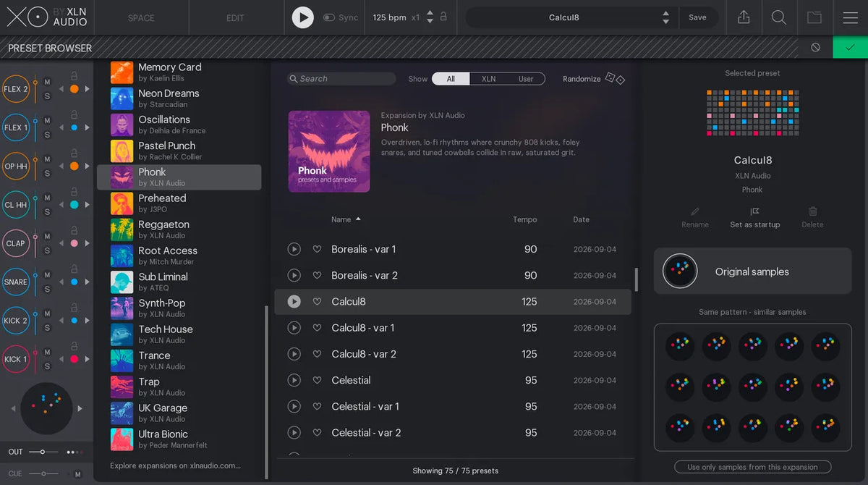The image size is (868, 485).
Task: Sort presets by the Name column arrow
Action: (358, 219)
